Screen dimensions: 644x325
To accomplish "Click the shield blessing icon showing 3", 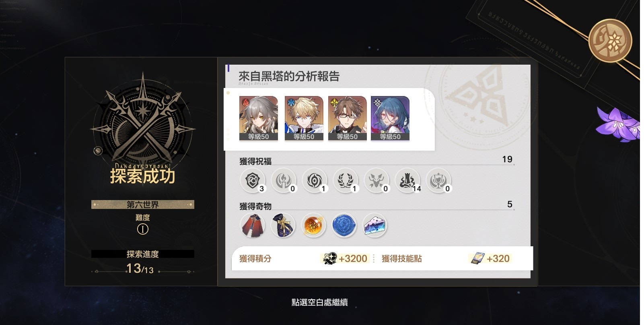I will click(x=253, y=180).
